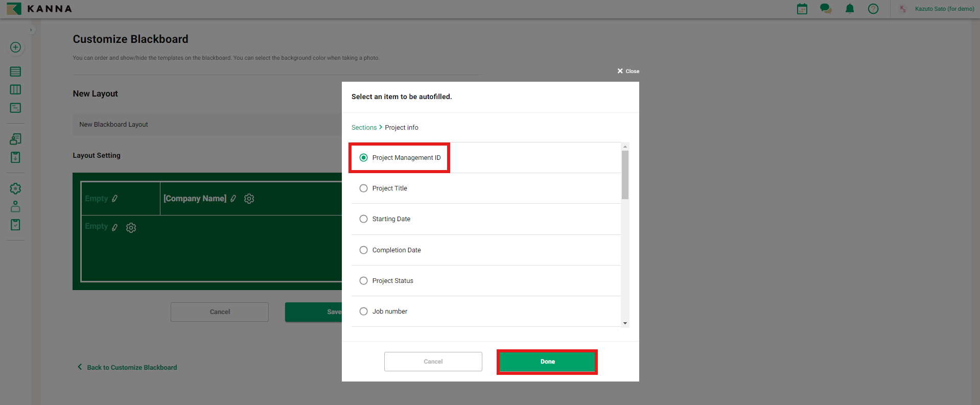
Task: Click the green Done button
Action: pyautogui.click(x=547, y=362)
